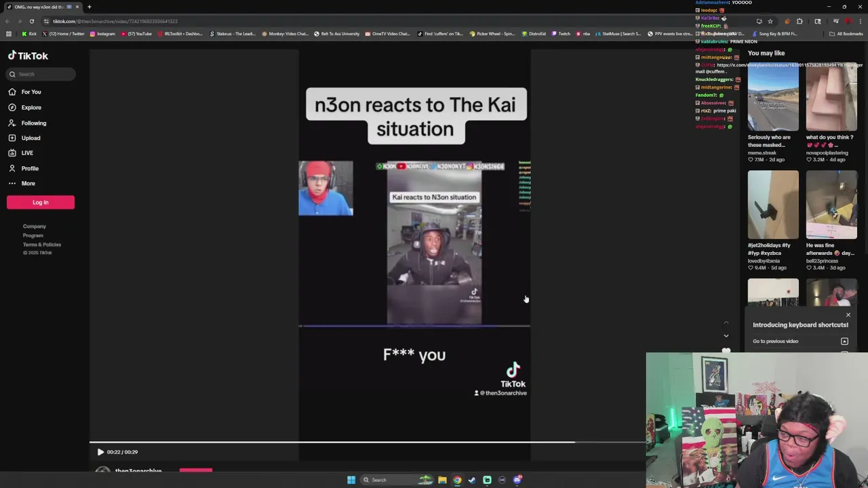868x488 pixels.
Task: Open the meme.streak creator link
Action: [762, 152]
